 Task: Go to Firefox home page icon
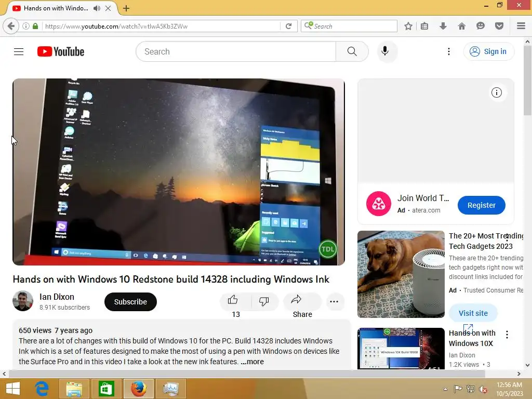coord(462,26)
